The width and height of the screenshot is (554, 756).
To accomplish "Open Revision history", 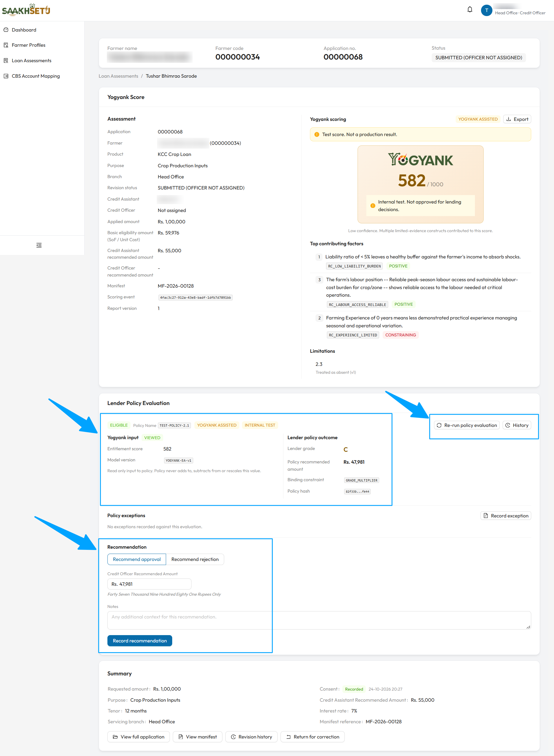I will [252, 737].
